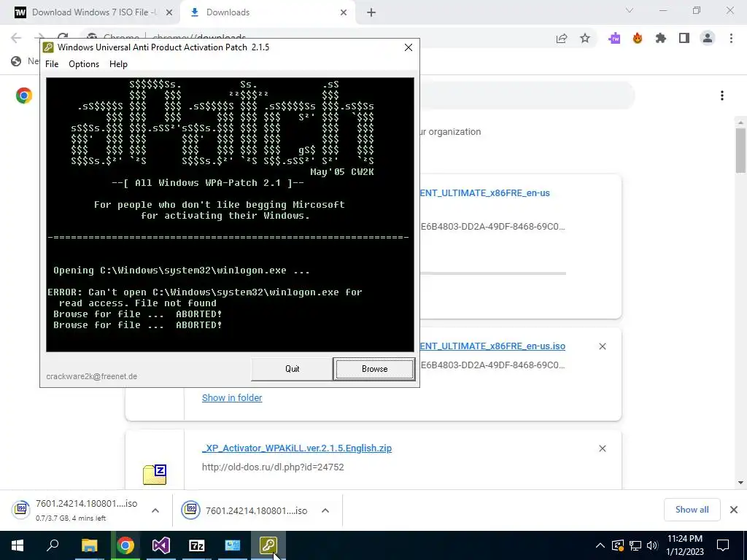Bookmark this page with the star icon

(x=585, y=39)
